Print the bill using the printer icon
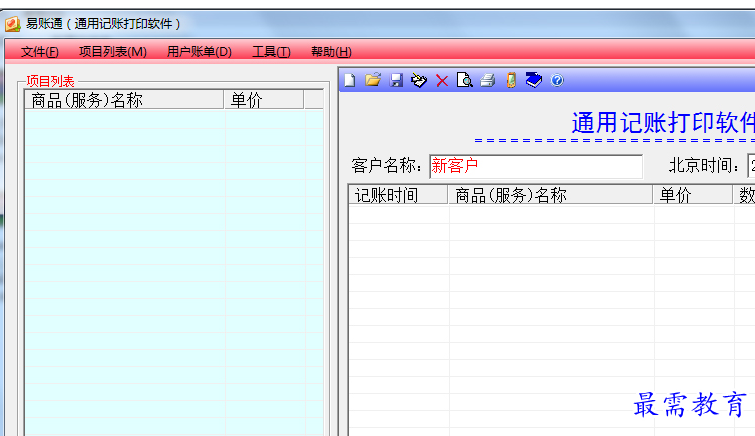This screenshot has height=436, width=755. click(x=487, y=80)
